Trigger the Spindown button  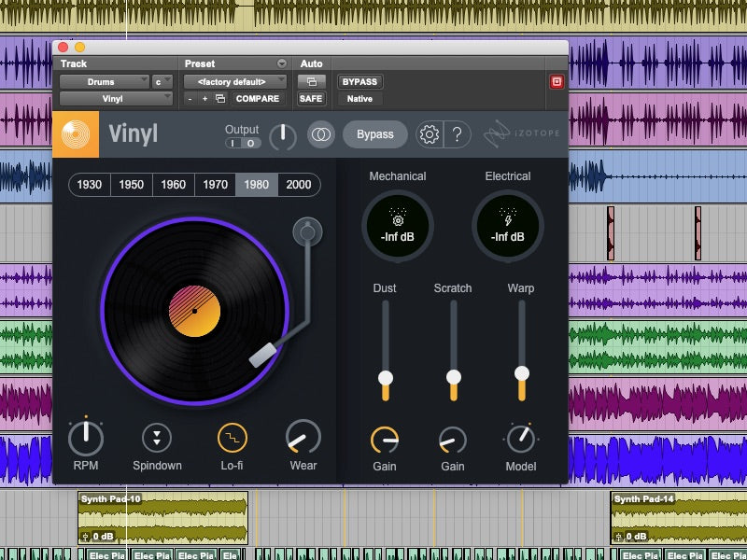[157, 438]
